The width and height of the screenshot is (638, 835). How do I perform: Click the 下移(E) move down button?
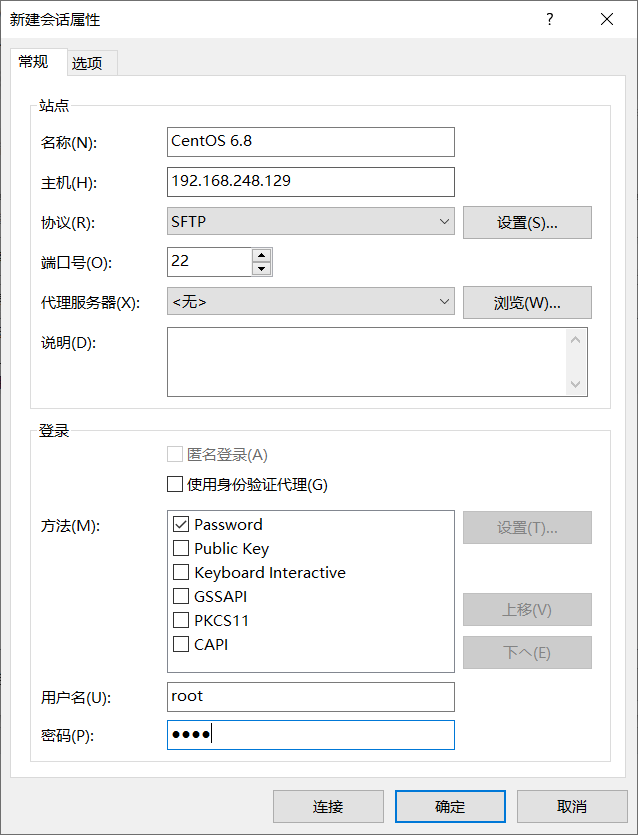coord(527,652)
